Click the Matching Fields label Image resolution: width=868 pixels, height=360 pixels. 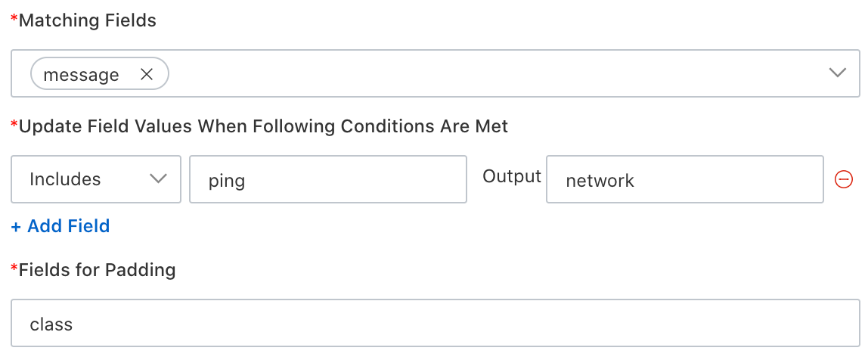(87, 21)
